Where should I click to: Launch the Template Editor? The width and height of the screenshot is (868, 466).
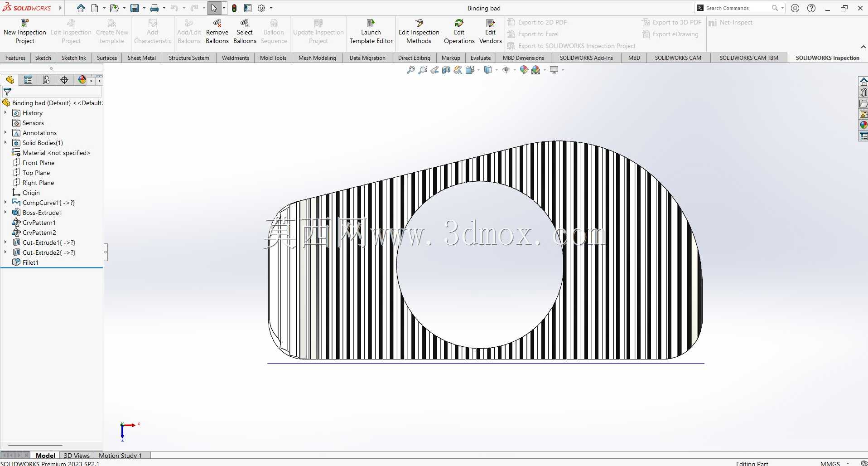pyautogui.click(x=371, y=31)
